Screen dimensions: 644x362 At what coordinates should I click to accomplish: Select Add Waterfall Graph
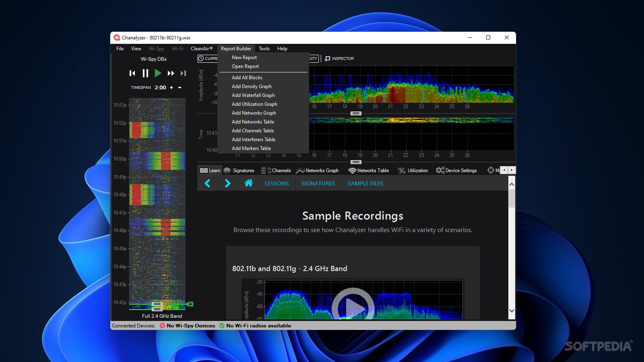253,95
